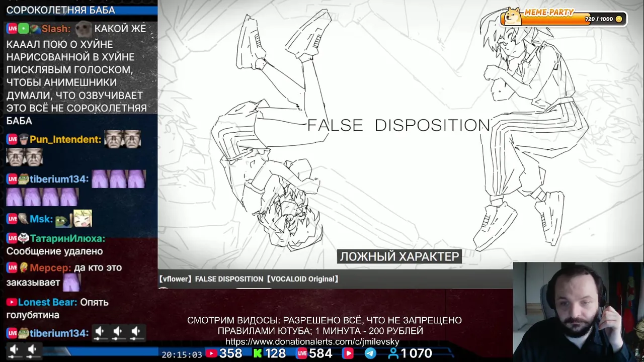The image size is (644, 362).
Task: Click the purple emote in Мерсер message
Action: [71, 282]
